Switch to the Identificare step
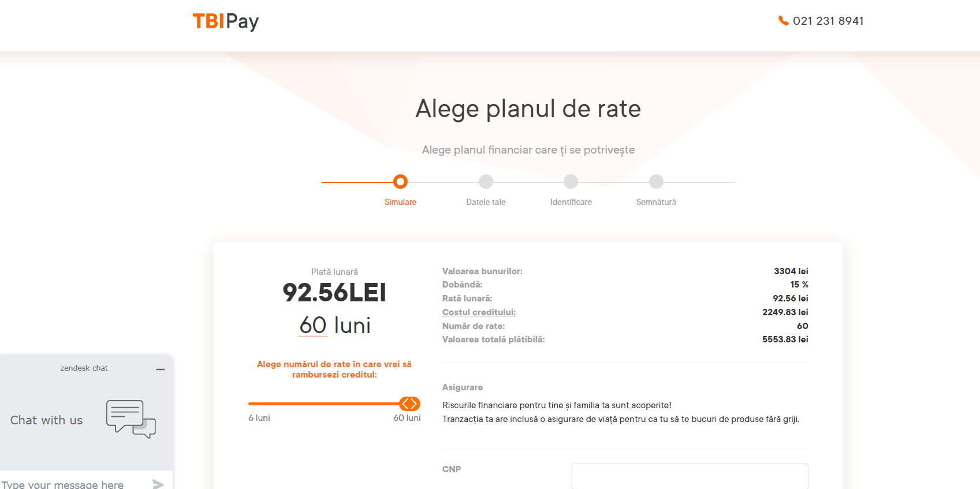The image size is (980, 489). coord(571,201)
